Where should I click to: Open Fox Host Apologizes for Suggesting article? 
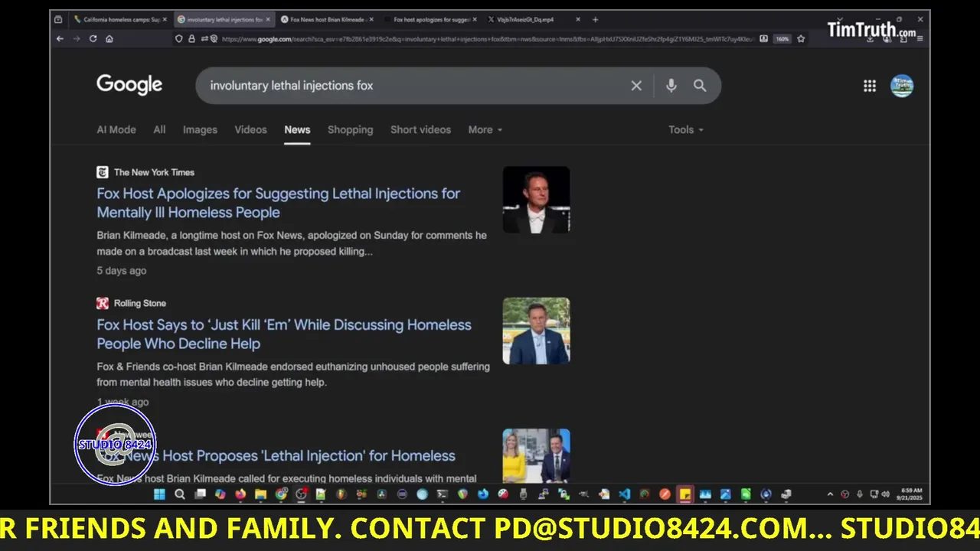(278, 203)
